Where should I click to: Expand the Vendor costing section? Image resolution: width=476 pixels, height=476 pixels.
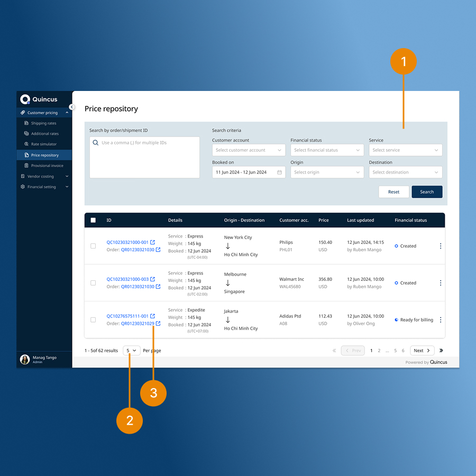[44, 176]
